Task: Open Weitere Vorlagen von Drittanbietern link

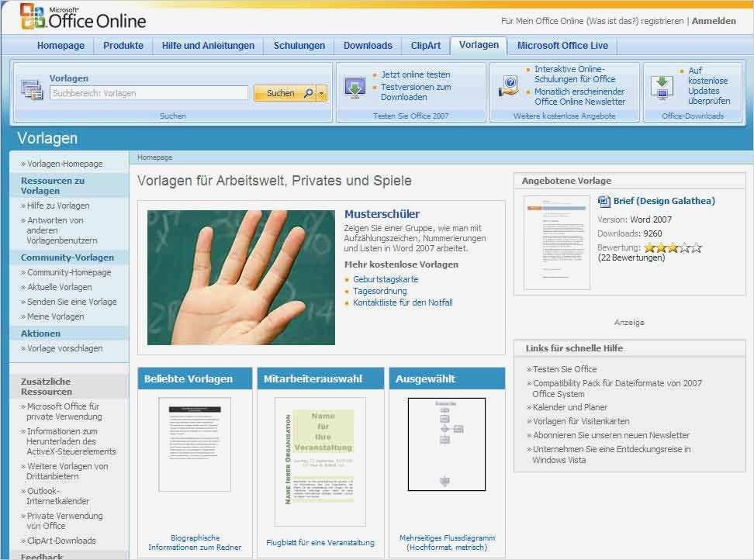Action: coord(67,471)
